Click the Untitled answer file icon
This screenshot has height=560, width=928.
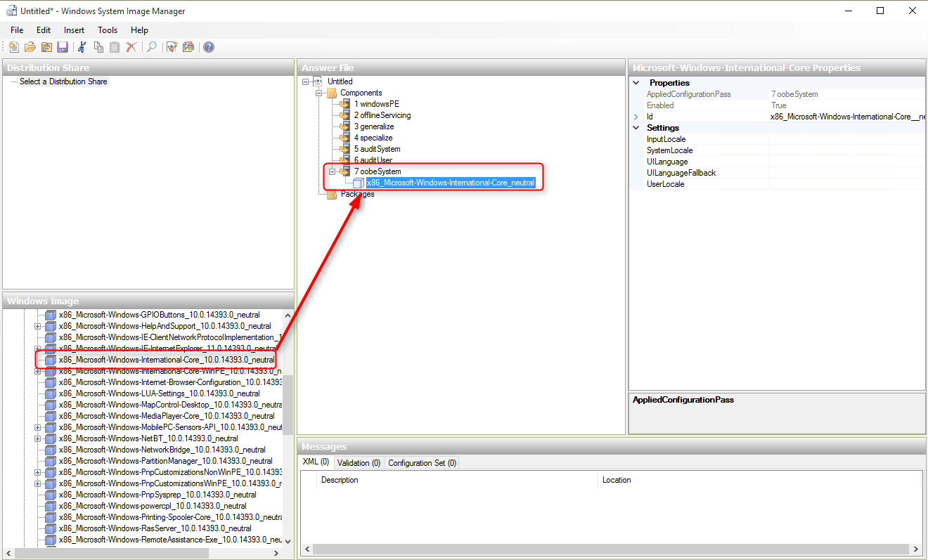(x=318, y=82)
